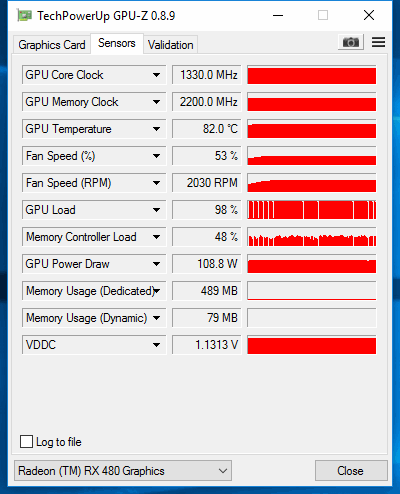Open Radeon RX 480 Graphics device selector
Viewport: 400px width, 494px height.
pos(123,471)
